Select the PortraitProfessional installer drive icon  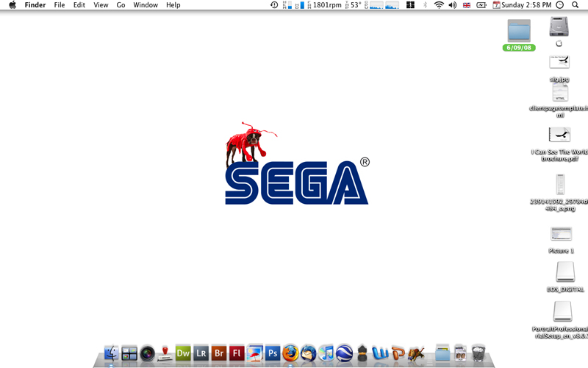point(562,311)
